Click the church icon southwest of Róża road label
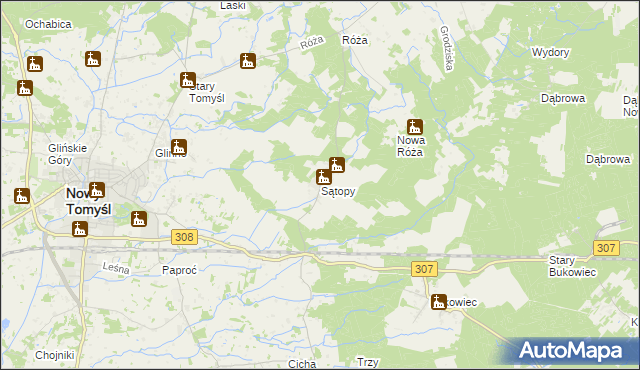 click(248, 61)
